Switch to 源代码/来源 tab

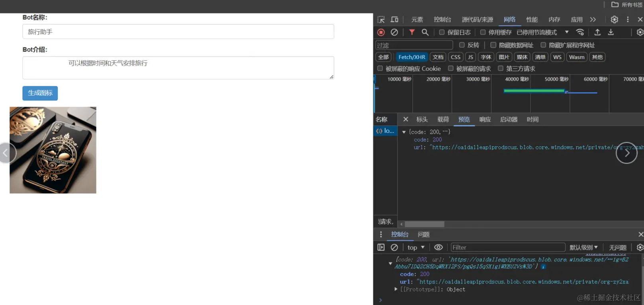tap(477, 20)
